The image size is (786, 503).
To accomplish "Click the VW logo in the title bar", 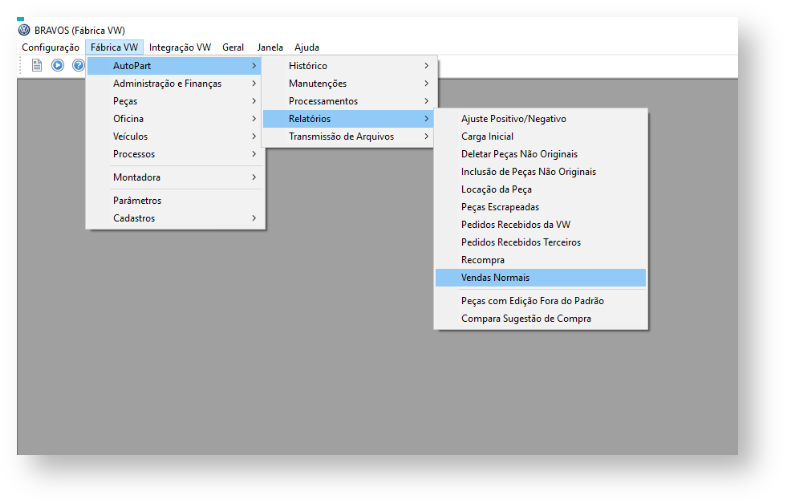I will [x=24, y=30].
